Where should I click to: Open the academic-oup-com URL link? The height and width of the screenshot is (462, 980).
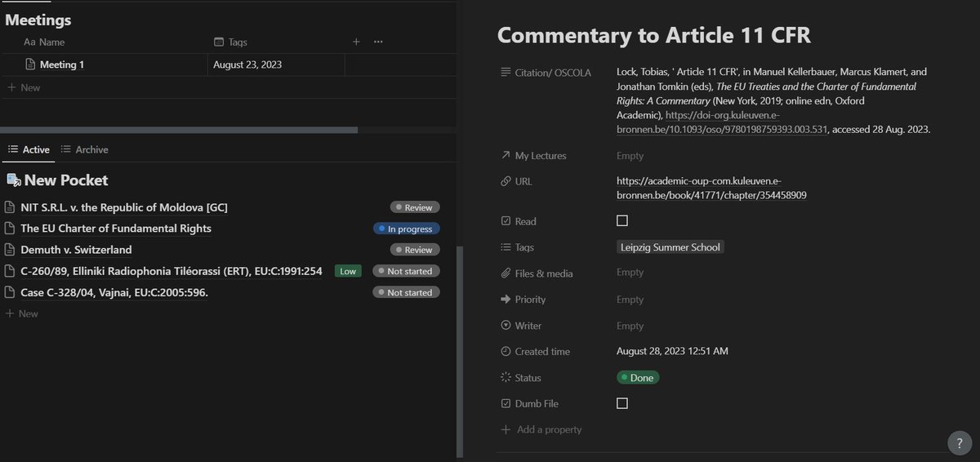pos(712,189)
